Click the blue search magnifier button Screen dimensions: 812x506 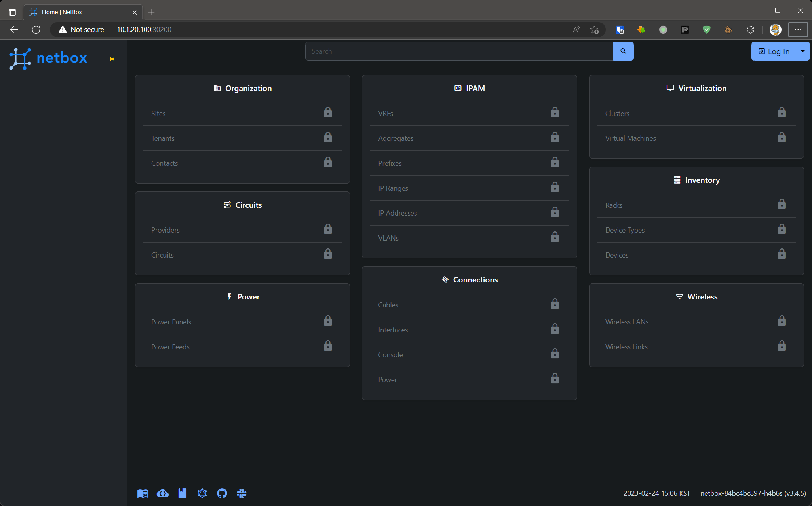coord(623,51)
